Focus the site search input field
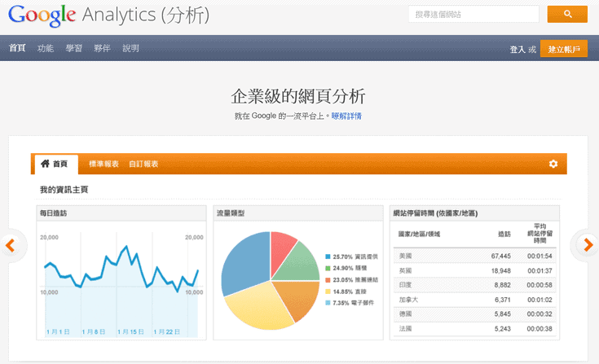 click(x=473, y=14)
